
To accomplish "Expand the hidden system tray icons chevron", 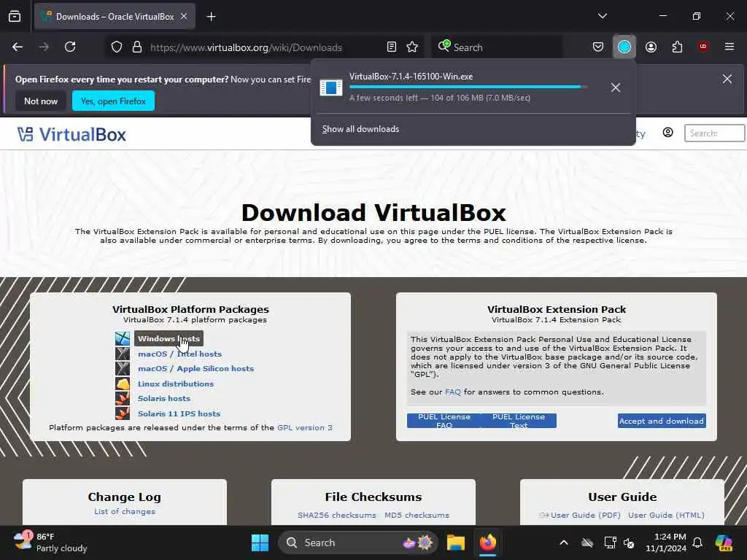I will (x=564, y=542).
